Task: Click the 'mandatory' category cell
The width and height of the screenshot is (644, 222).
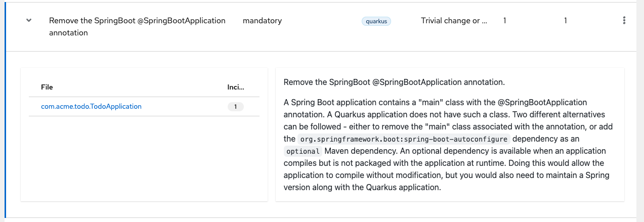Action: click(262, 21)
